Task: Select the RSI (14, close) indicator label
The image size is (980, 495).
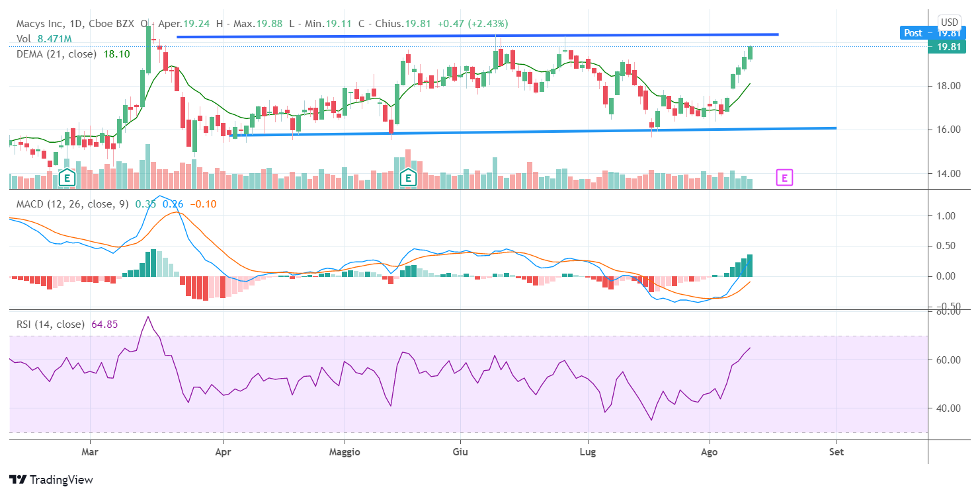Action: click(x=50, y=324)
